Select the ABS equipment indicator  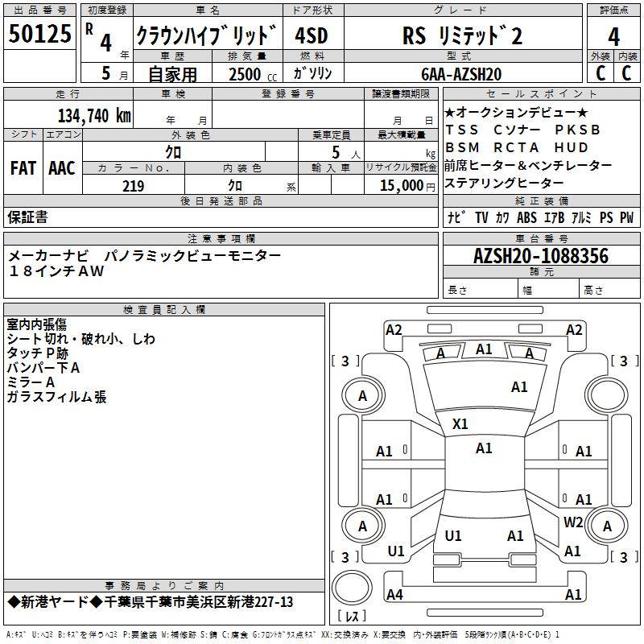(x=526, y=217)
